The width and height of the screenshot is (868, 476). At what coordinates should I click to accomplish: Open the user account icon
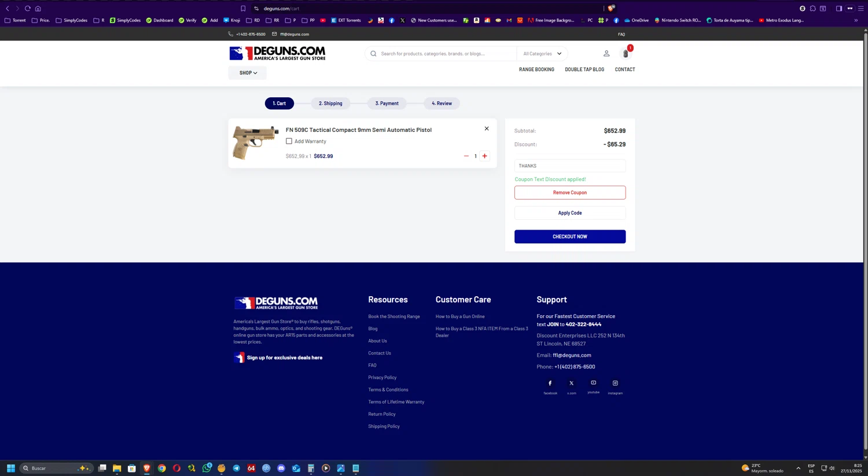[606, 53]
